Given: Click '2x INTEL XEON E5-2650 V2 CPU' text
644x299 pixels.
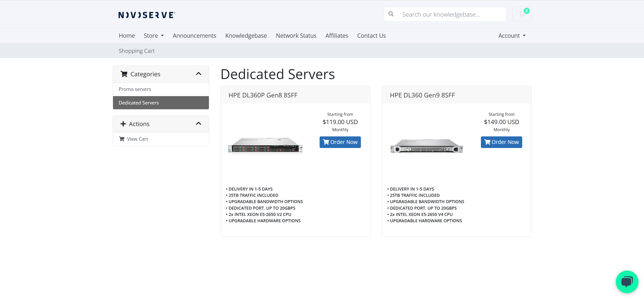Looking at the screenshot, I should [x=260, y=214].
